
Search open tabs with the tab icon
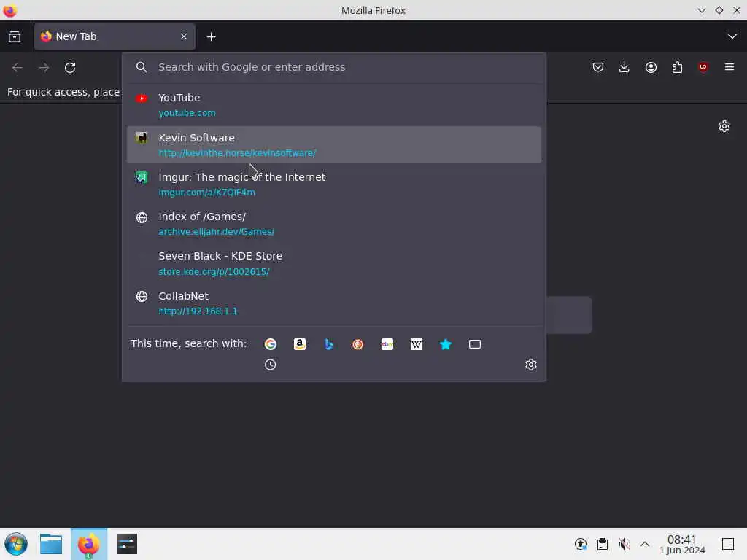[475, 344]
